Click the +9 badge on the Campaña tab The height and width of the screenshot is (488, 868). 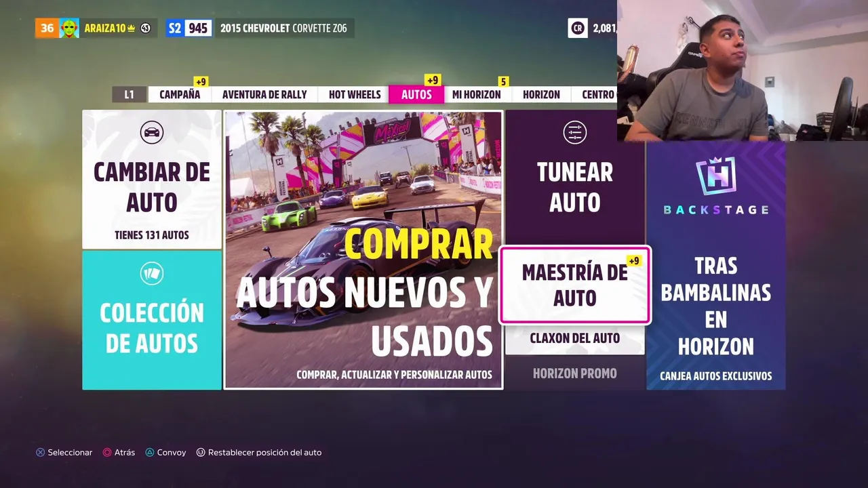tap(201, 81)
